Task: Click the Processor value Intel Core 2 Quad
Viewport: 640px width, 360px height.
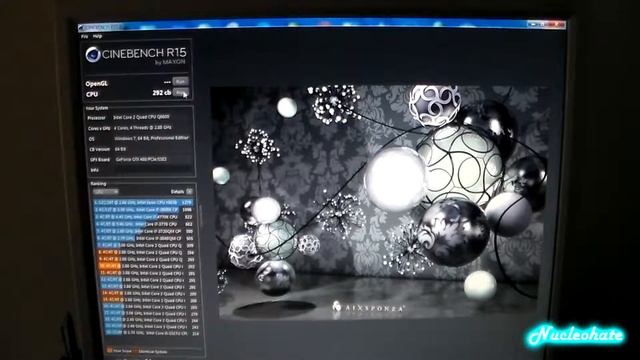Action: pyautogui.click(x=141, y=117)
